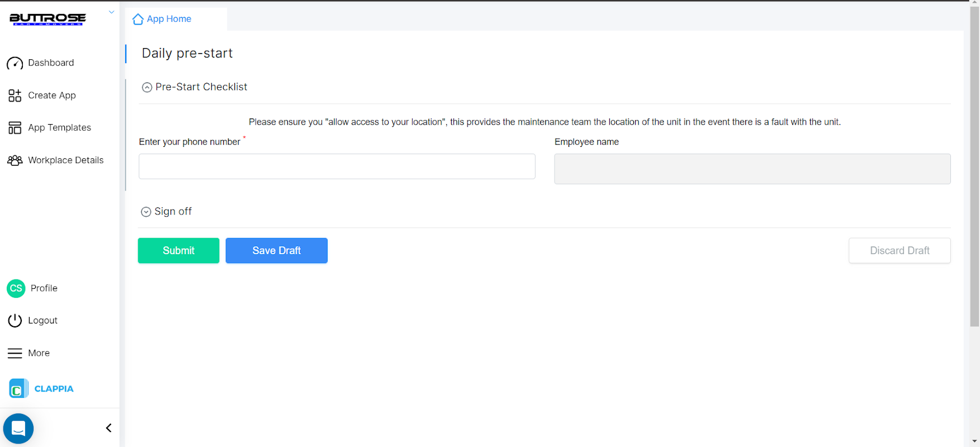Click the Clappia logo

point(41,388)
